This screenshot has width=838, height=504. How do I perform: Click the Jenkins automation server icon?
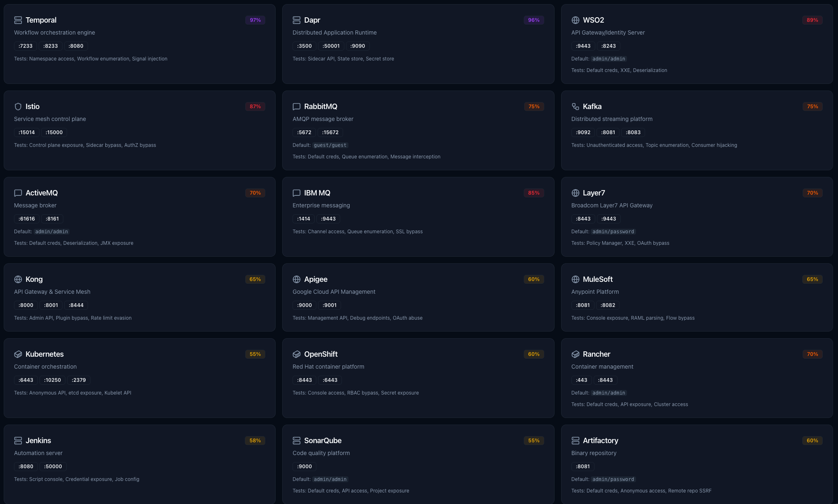(18, 440)
